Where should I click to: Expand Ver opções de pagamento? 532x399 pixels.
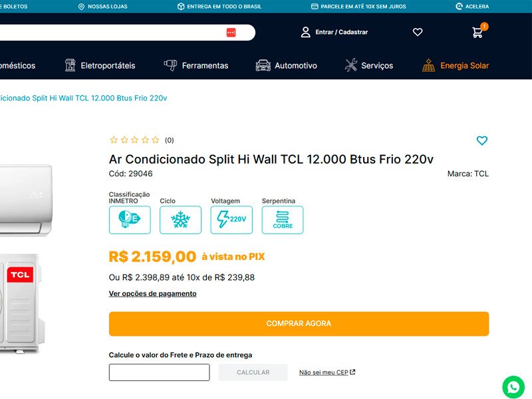pos(153,294)
